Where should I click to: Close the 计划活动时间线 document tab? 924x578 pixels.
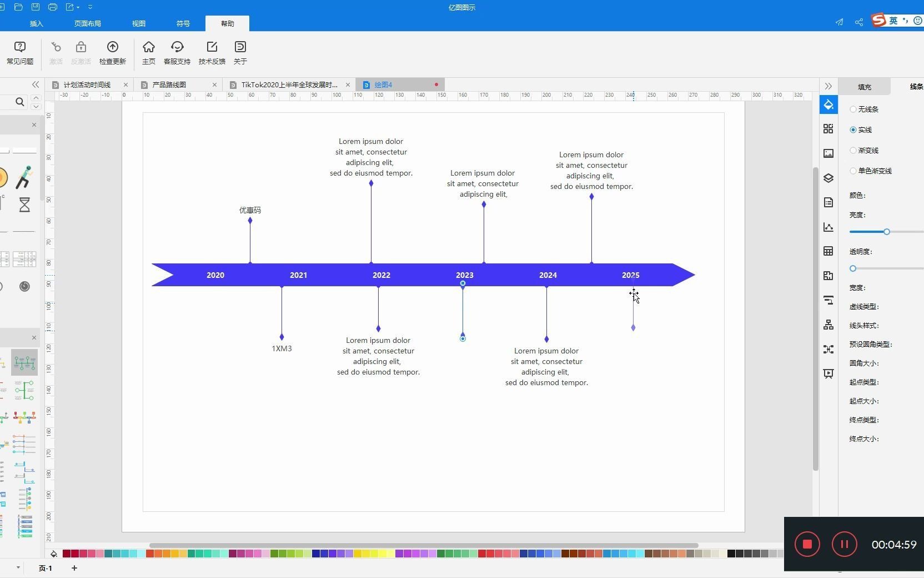point(125,84)
